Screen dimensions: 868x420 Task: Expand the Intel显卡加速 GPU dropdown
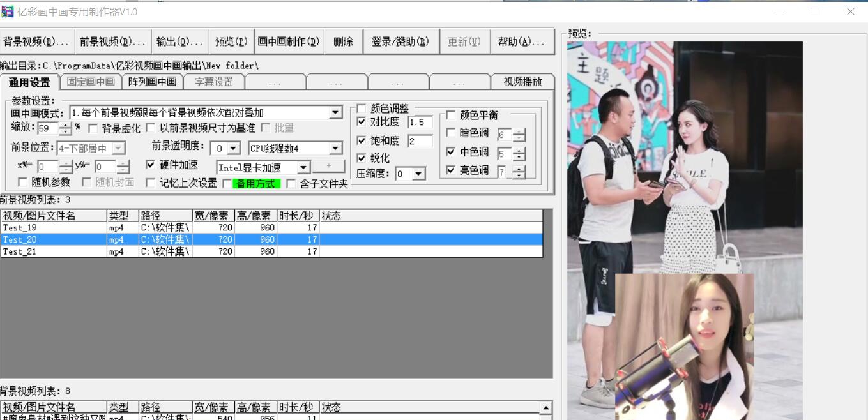click(x=305, y=168)
